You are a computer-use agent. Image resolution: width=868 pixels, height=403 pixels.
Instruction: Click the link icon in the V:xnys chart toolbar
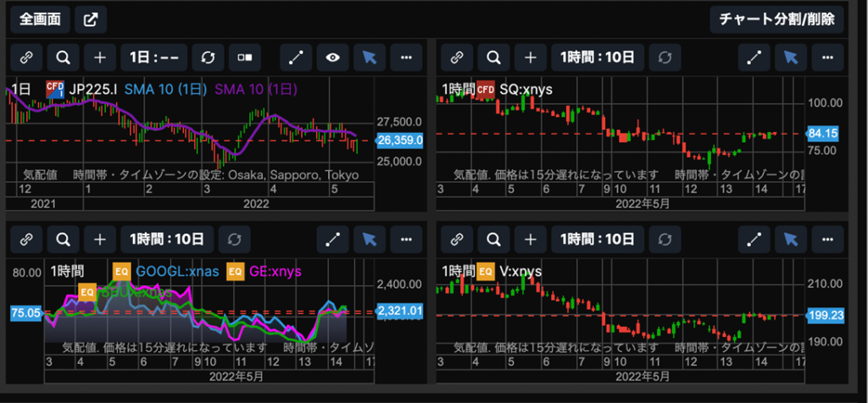(x=456, y=240)
